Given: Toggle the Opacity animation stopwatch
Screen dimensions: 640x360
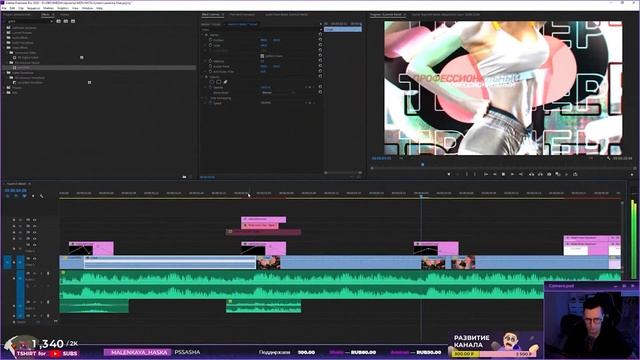Looking at the screenshot, I should coord(210,87).
